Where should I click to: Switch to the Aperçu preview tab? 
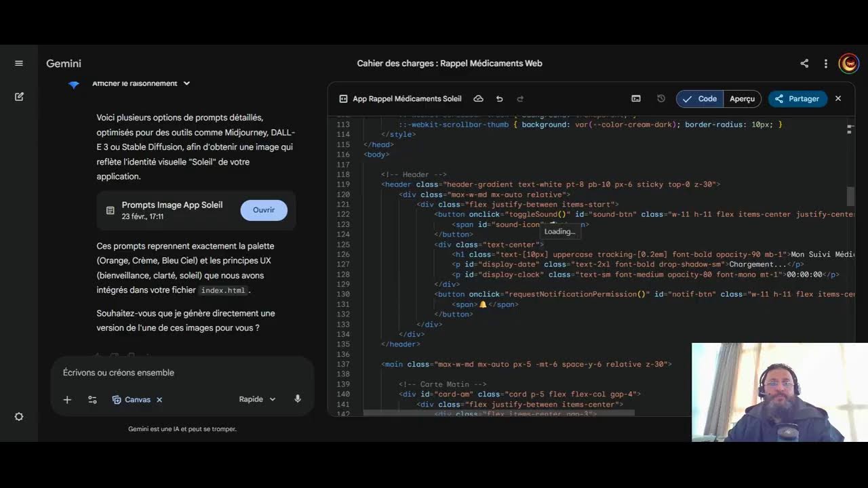tap(742, 98)
